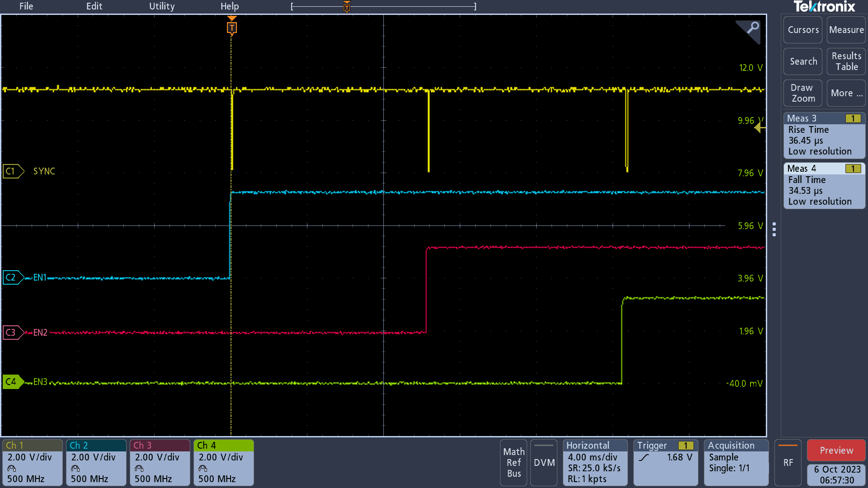The height and width of the screenshot is (488, 868).
Task: Expand the Meas 3 Rise Time badge
Action: (824, 136)
